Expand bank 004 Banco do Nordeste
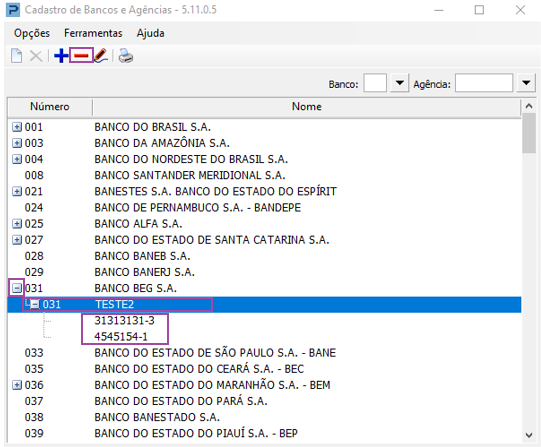541x447 pixels. [17, 159]
